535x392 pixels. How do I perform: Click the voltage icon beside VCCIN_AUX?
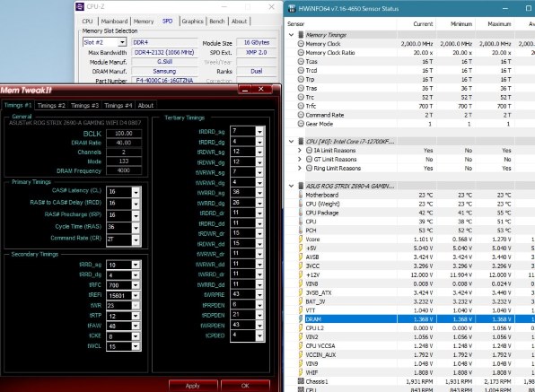click(301, 354)
